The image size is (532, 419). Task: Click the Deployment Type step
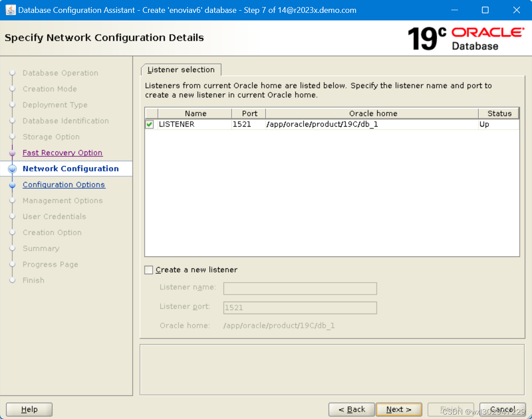coord(55,105)
